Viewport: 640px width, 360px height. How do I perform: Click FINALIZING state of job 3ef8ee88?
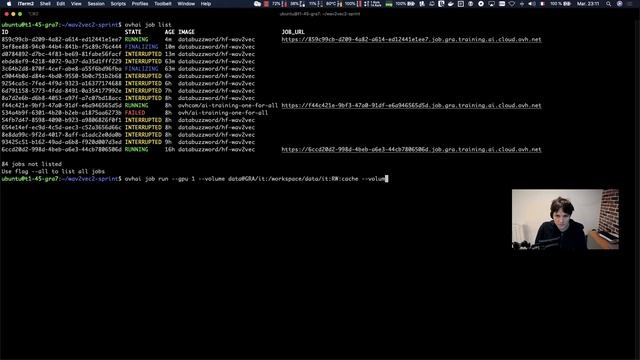coord(142,47)
